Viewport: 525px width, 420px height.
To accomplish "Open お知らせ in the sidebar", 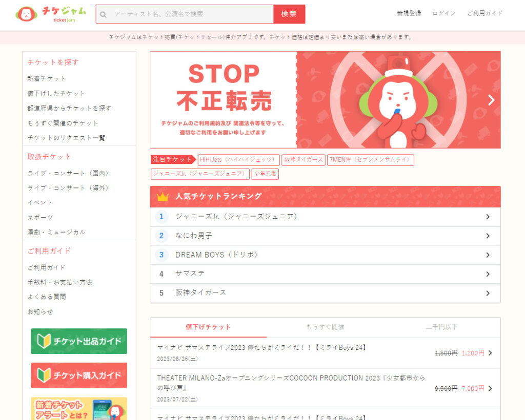I will click(40, 311).
